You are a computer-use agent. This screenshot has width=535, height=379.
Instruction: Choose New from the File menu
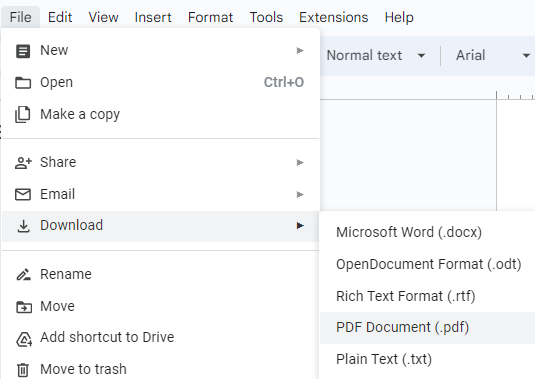160,50
